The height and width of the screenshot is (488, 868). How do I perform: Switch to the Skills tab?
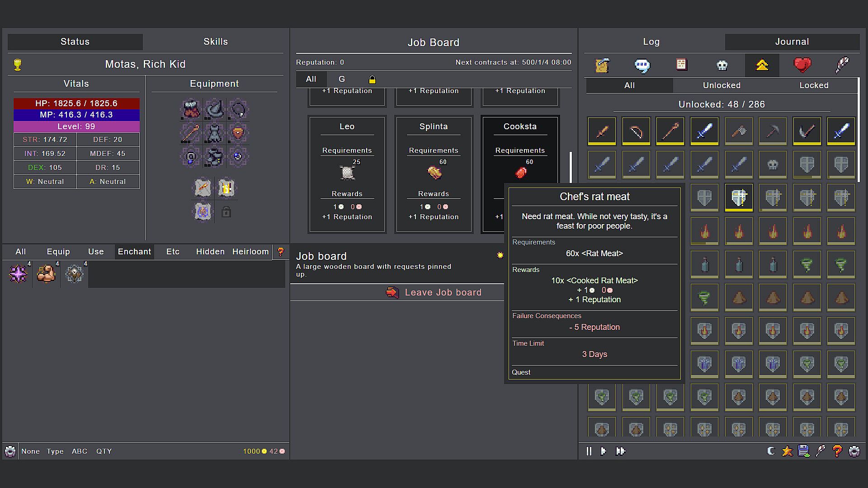pos(215,42)
